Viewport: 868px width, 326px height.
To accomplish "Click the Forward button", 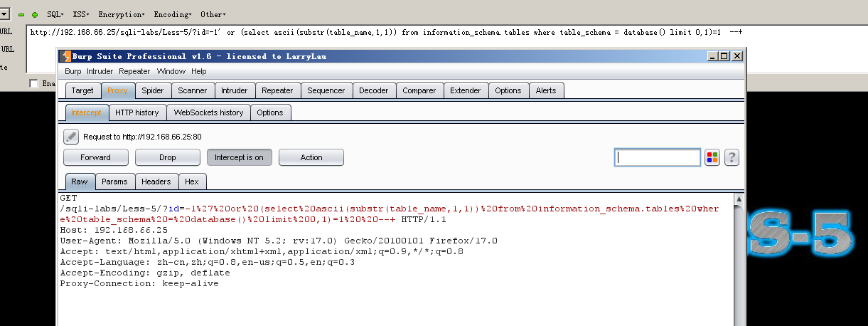I will coord(96,157).
